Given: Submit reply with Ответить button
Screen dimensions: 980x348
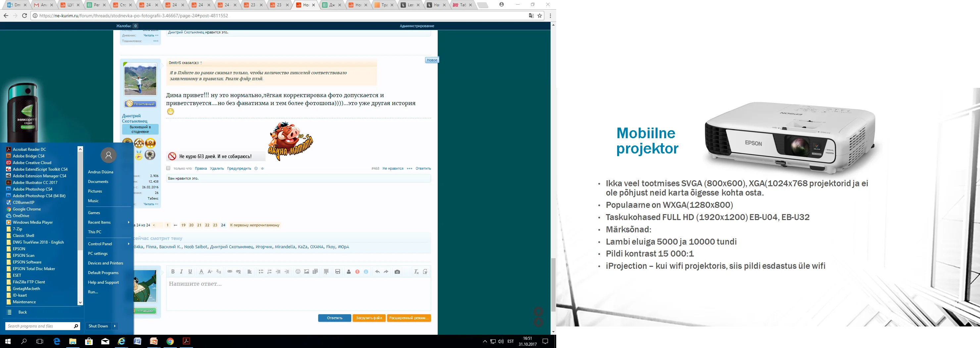Looking at the screenshot, I should pos(334,318).
